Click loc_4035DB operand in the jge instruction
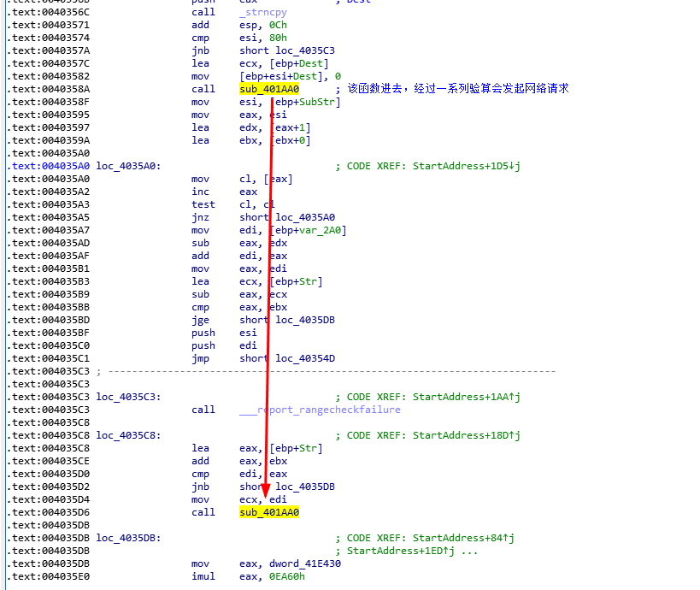This screenshot has width=700, height=590. [304, 320]
